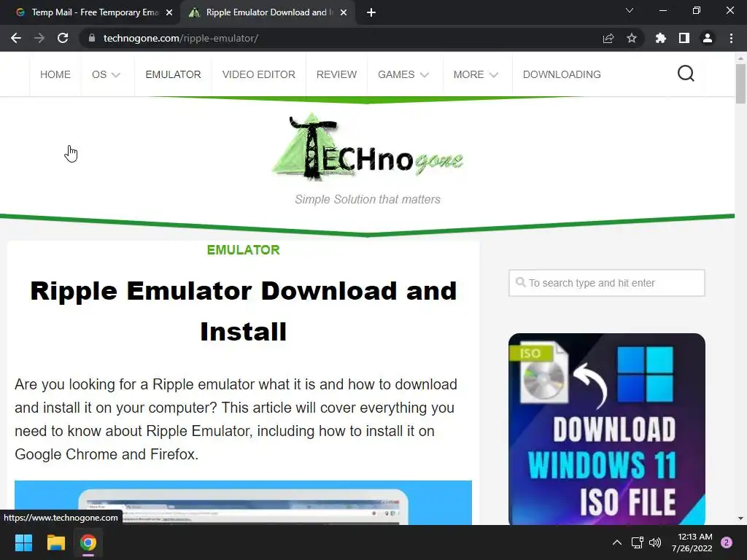Image resolution: width=747 pixels, height=560 pixels.
Task: Close the Ripple Emulator tab
Action: coord(344,12)
